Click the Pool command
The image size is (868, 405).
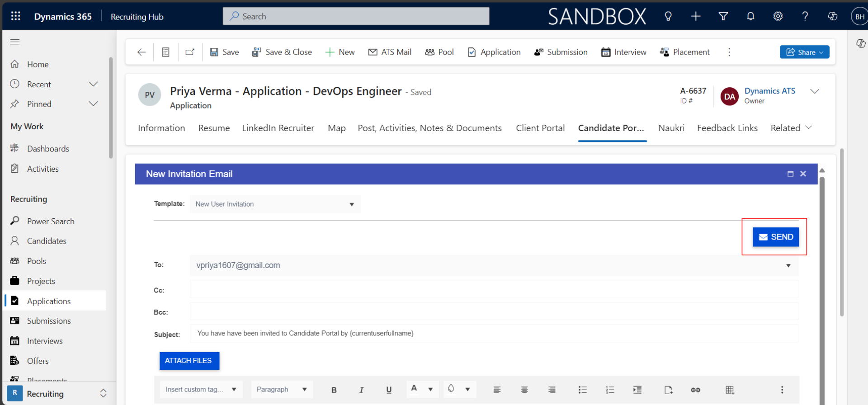(x=439, y=52)
